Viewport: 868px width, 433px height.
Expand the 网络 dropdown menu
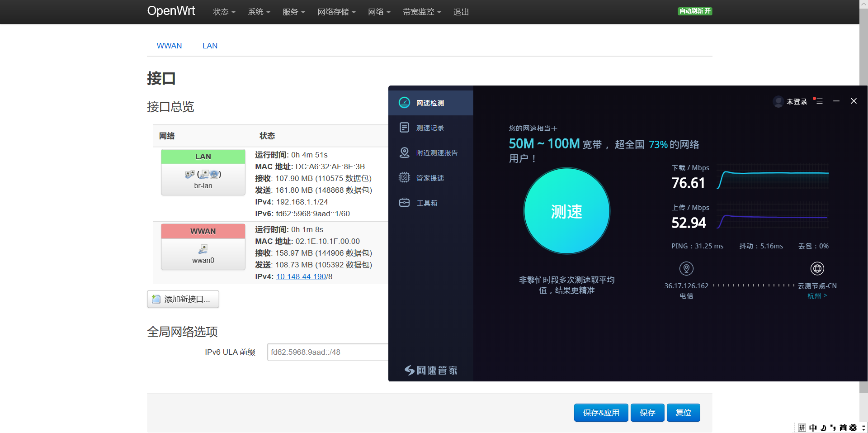pos(379,12)
